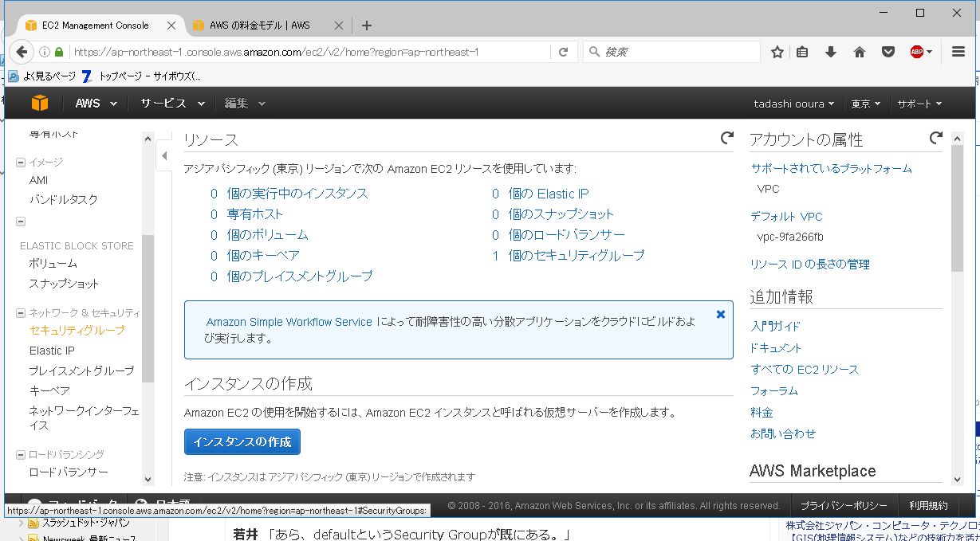Collapse the left navigation pane arrow
Image resolution: width=980 pixels, height=541 pixels.
tap(164, 156)
